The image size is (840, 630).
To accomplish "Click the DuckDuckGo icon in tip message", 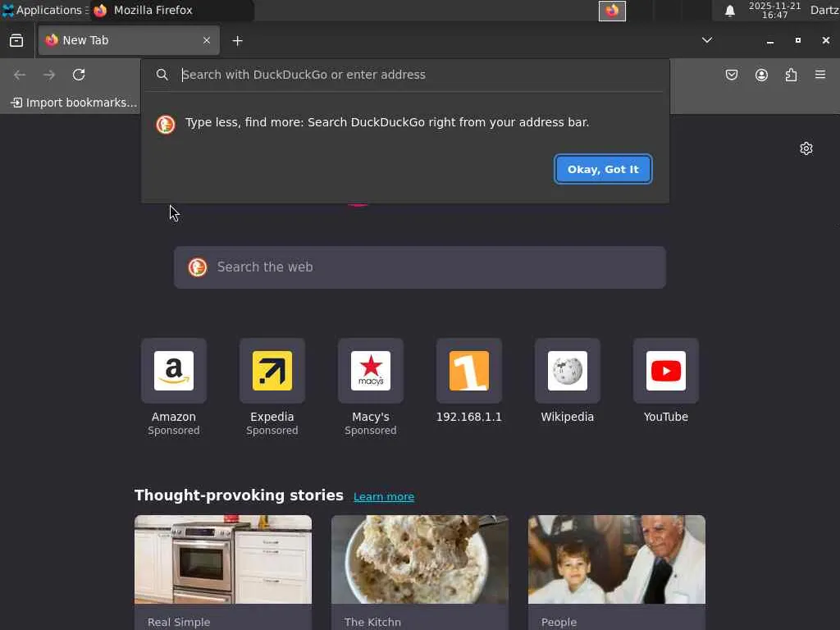I will tap(166, 125).
